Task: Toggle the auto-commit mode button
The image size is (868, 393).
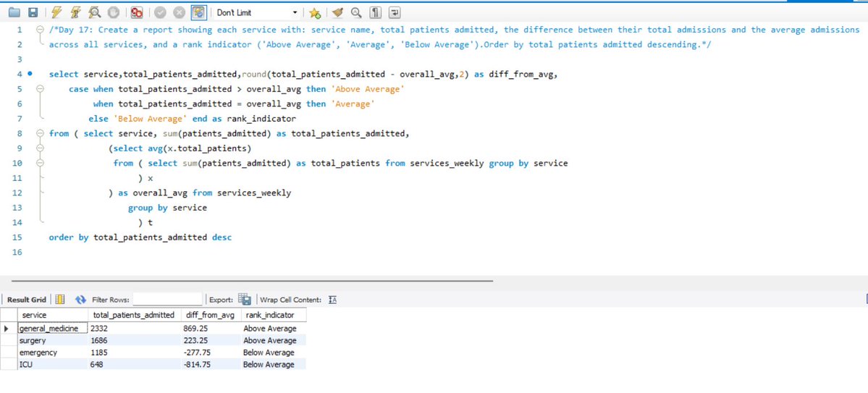Action: click(x=199, y=12)
